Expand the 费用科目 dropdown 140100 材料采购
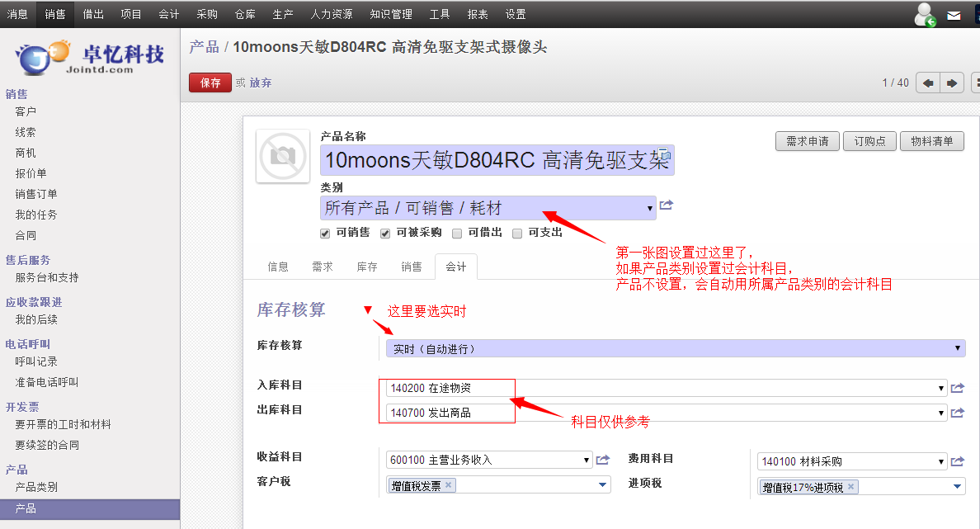This screenshot has width=980, height=529. coord(852,461)
